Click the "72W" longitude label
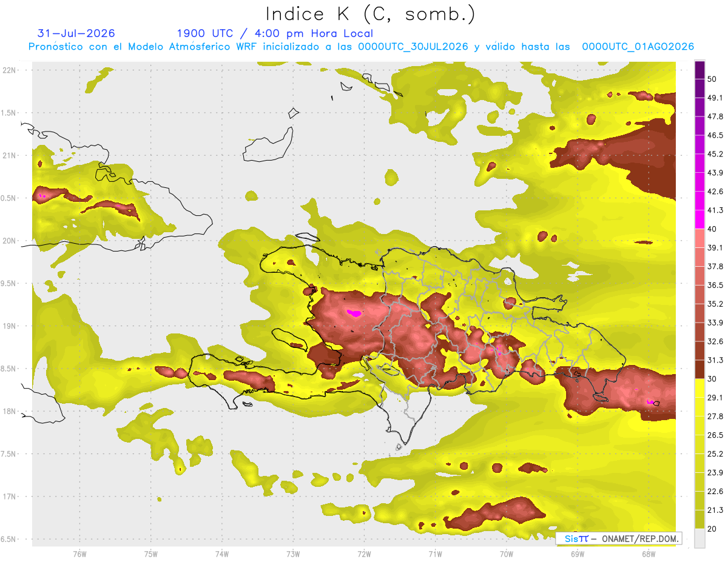The height and width of the screenshot is (562, 728). (x=364, y=554)
